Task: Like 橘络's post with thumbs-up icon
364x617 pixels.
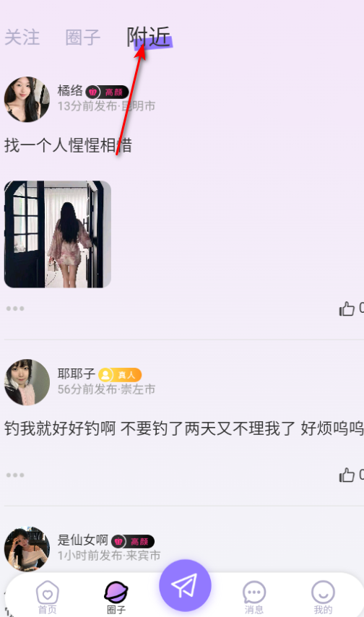Action: tap(347, 309)
